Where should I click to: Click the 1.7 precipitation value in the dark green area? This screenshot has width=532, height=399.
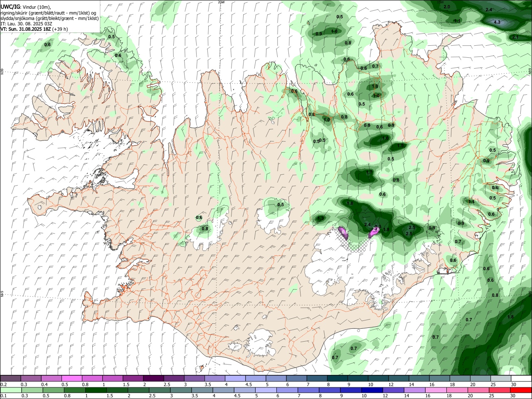(x=369, y=172)
